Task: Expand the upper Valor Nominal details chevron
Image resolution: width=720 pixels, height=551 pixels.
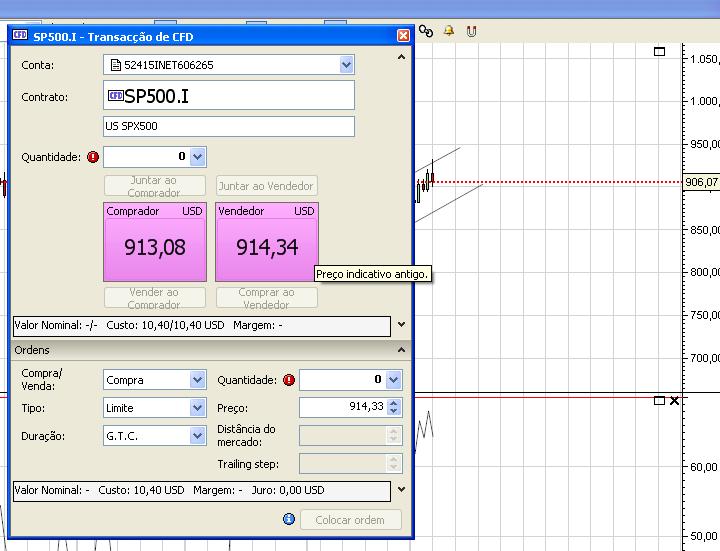Action: (x=401, y=324)
